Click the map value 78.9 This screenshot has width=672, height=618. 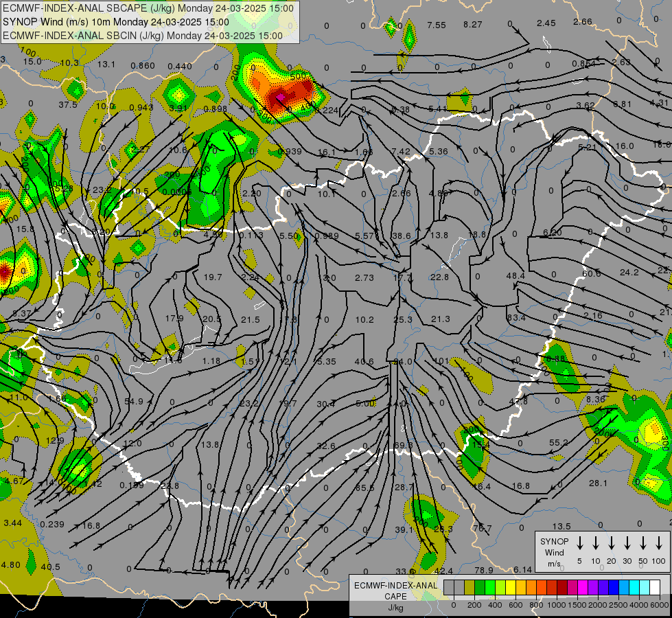484,570
